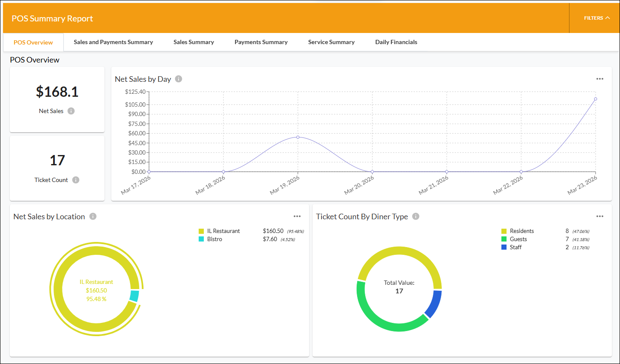620x364 pixels.
Task: Go to the Payments Summary tab
Action: coord(261,42)
